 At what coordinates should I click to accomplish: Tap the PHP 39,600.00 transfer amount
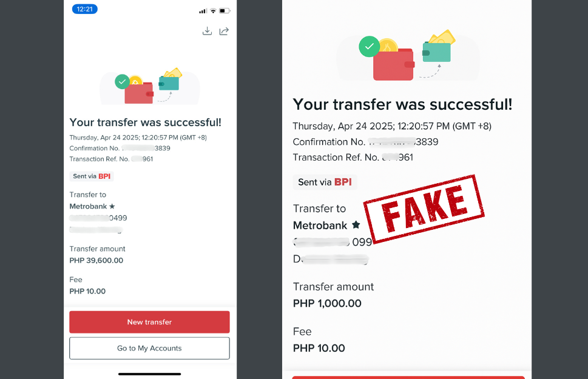pos(96,260)
